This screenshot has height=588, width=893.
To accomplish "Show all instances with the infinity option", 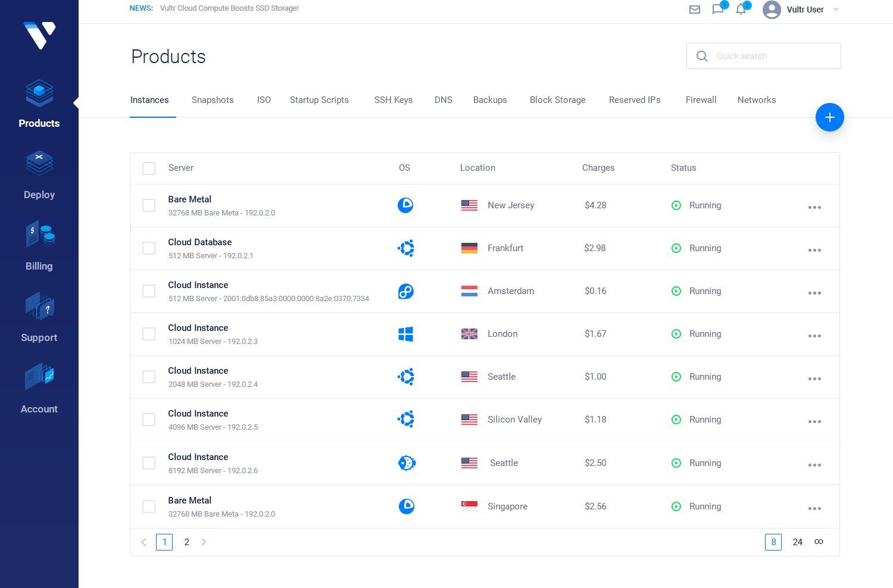I will coord(819,542).
